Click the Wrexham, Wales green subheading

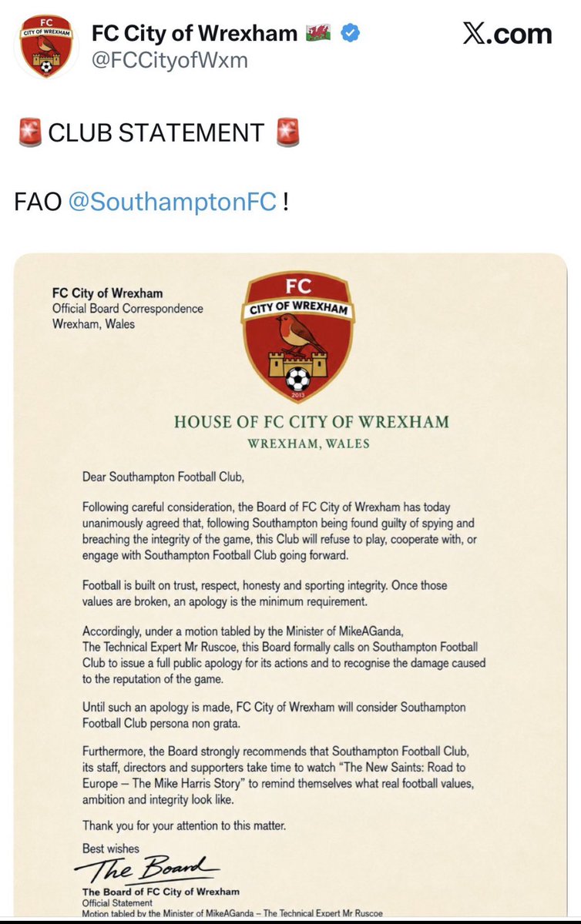[308, 444]
